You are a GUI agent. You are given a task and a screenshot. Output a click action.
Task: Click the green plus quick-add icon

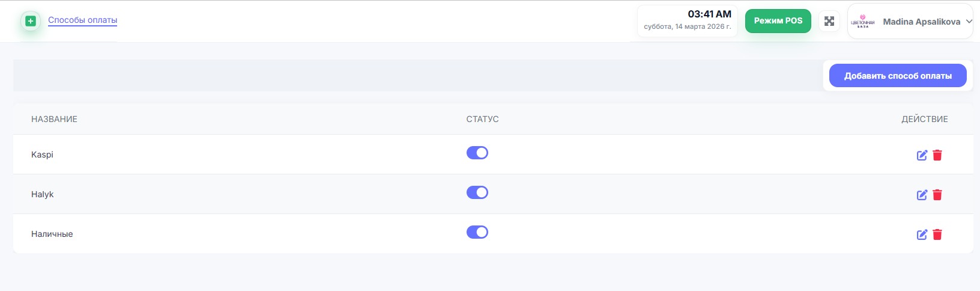point(31,21)
